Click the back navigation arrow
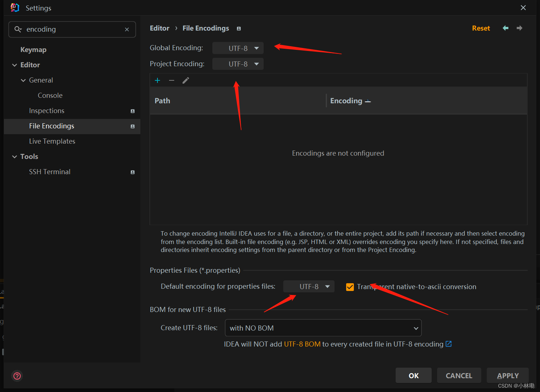This screenshot has height=392, width=540. pyautogui.click(x=505, y=28)
